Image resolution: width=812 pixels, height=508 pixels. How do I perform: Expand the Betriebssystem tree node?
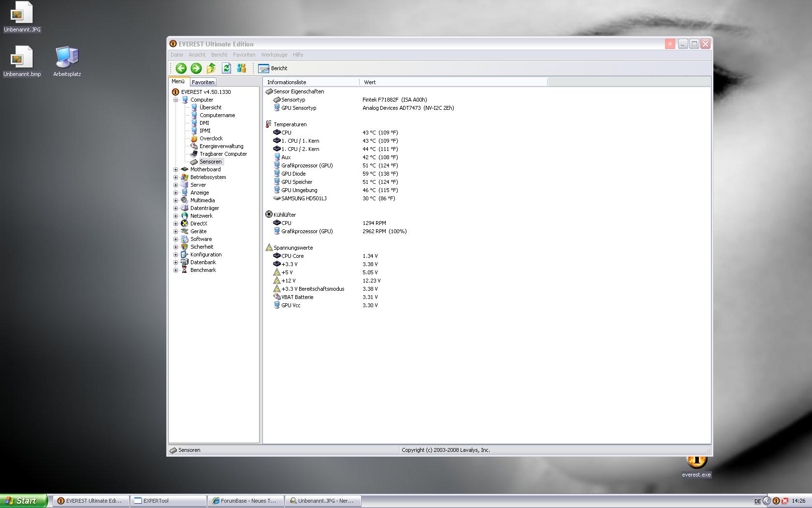tap(176, 177)
